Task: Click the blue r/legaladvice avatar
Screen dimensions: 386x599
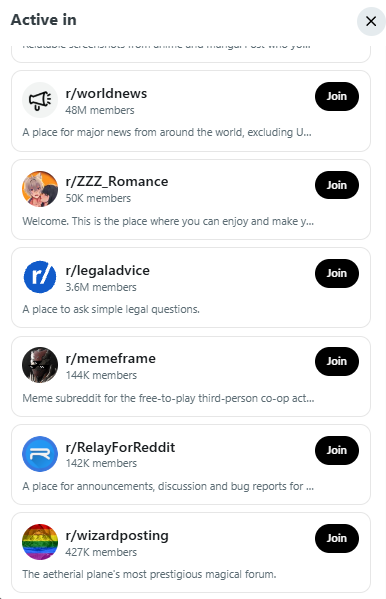Action: click(x=40, y=277)
